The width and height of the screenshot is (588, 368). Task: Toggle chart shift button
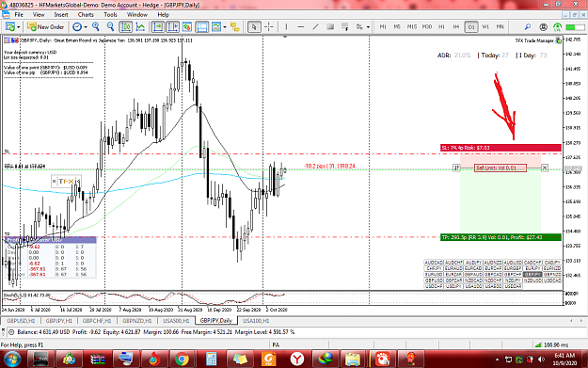click(172, 27)
